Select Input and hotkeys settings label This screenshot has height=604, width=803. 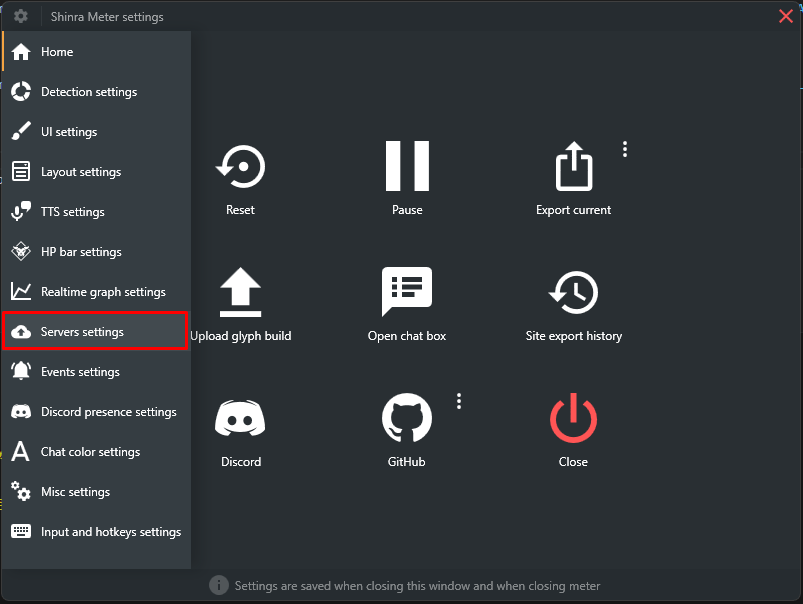(x=111, y=531)
